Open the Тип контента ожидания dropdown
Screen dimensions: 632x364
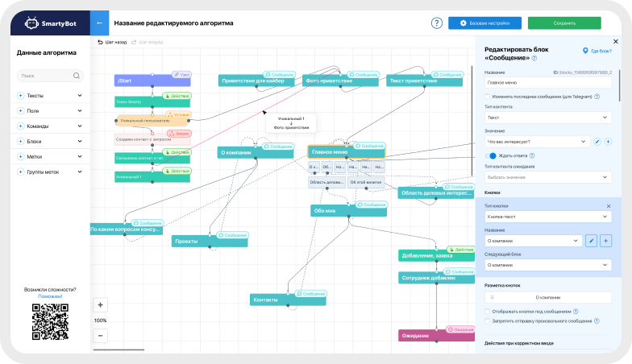tap(548, 177)
